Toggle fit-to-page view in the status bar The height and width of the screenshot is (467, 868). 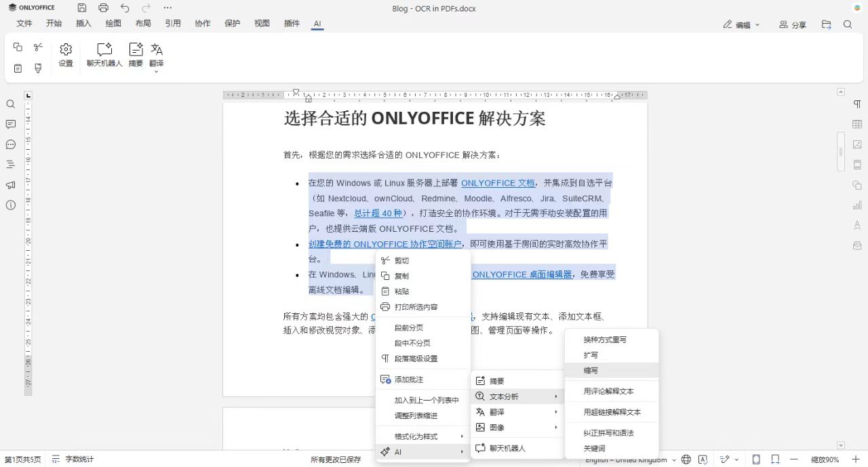[x=755, y=459]
